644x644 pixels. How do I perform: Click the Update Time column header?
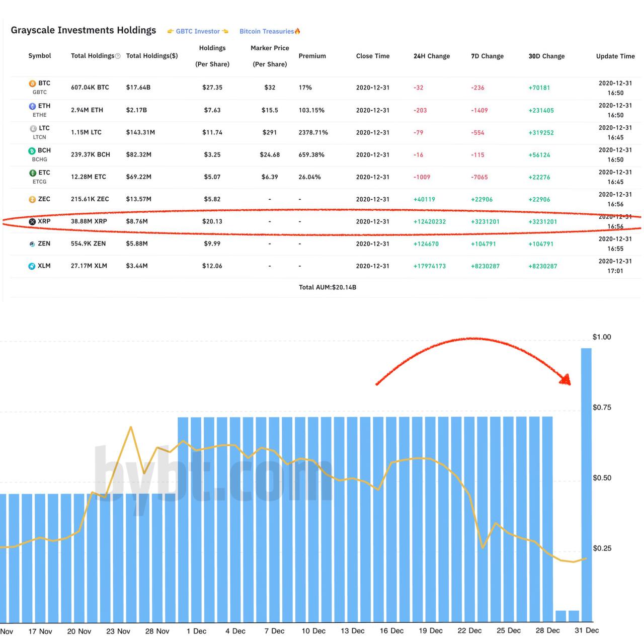click(615, 56)
